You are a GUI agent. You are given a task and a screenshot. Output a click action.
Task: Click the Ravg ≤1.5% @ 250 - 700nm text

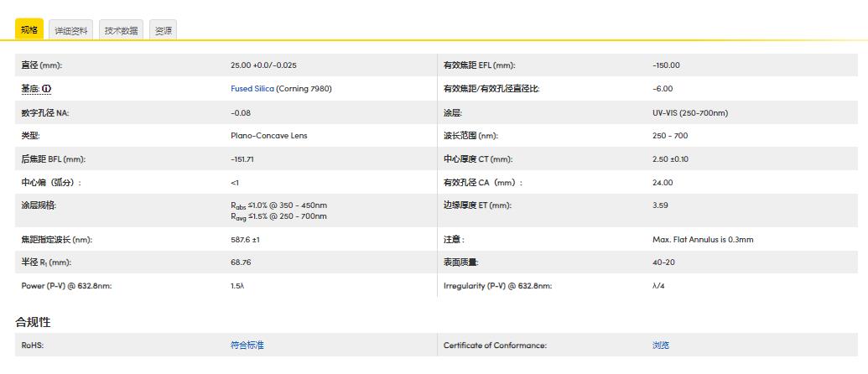tap(279, 216)
